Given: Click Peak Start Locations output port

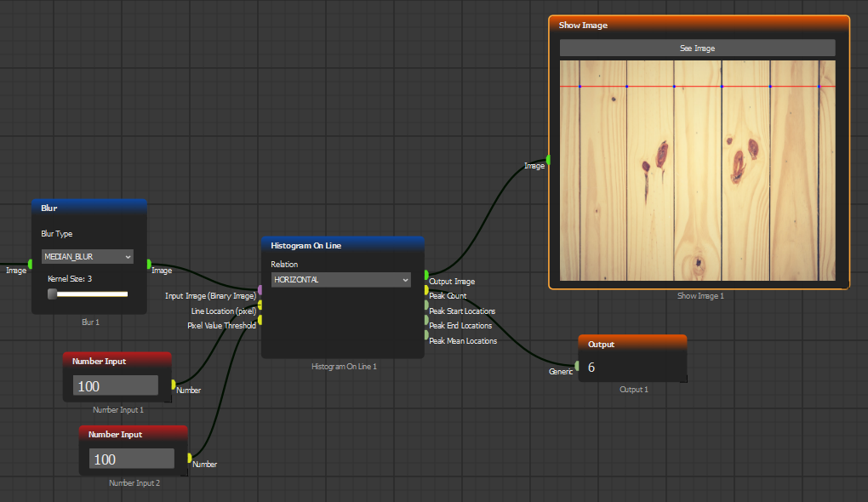Looking at the screenshot, I should [x=426, y=305].
